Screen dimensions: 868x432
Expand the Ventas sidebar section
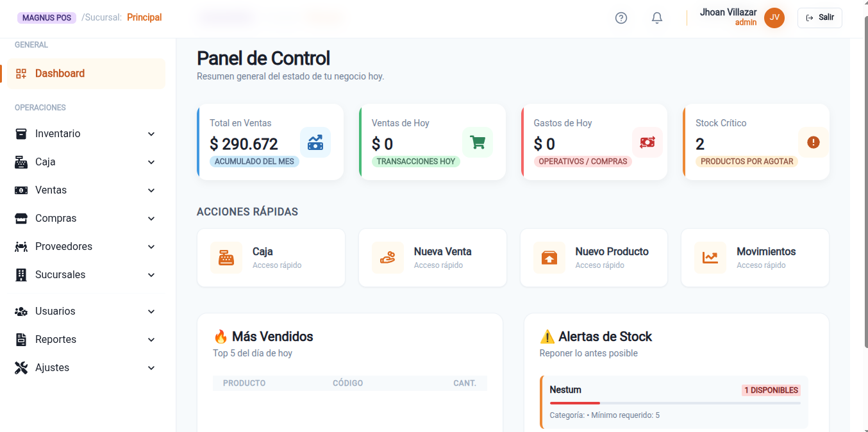click(x=87, y=190)
